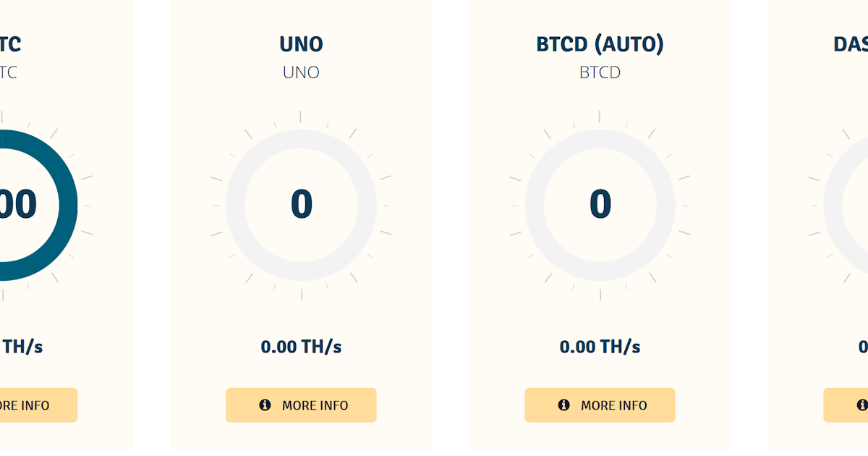This screenshot has width=868, height=456.
Task: Click the cut-off TH/s text on leftmost card
Action: click(x=22, y=347)
